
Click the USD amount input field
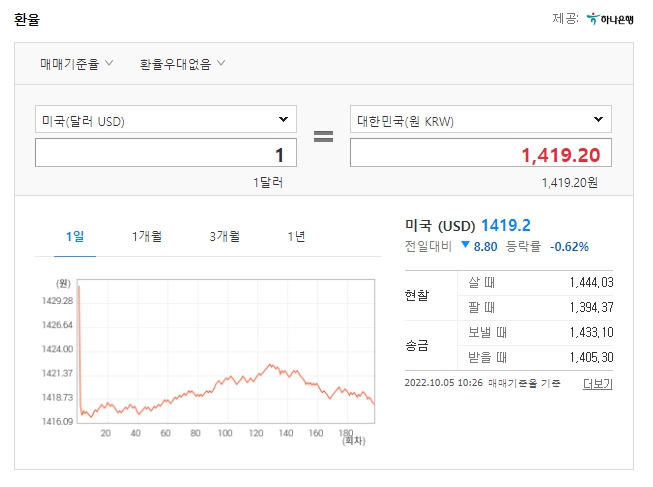[166, 153]
